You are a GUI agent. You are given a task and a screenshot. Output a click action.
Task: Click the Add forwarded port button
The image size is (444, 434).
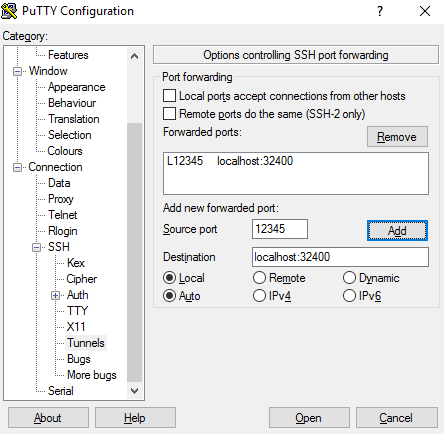(x=397, y=230)
